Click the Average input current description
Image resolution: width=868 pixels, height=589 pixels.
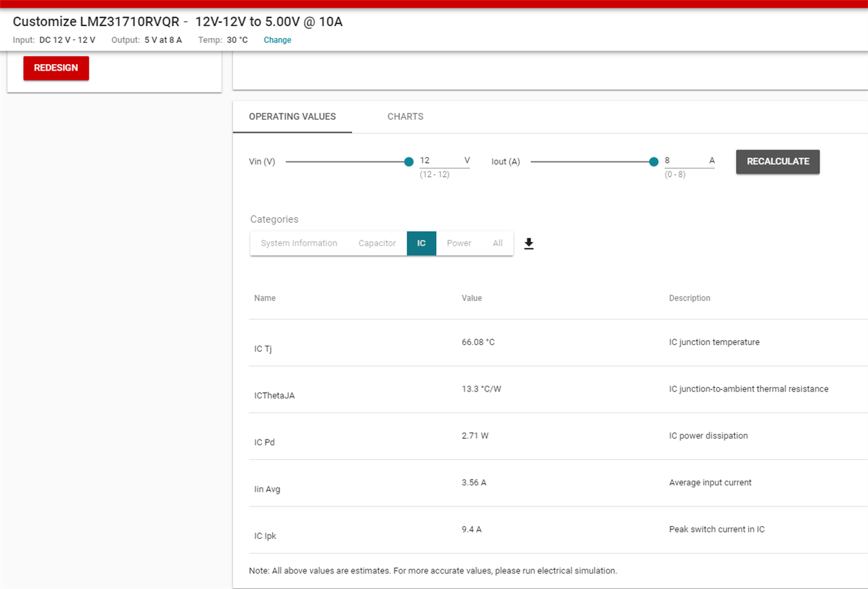coord(710,483)
